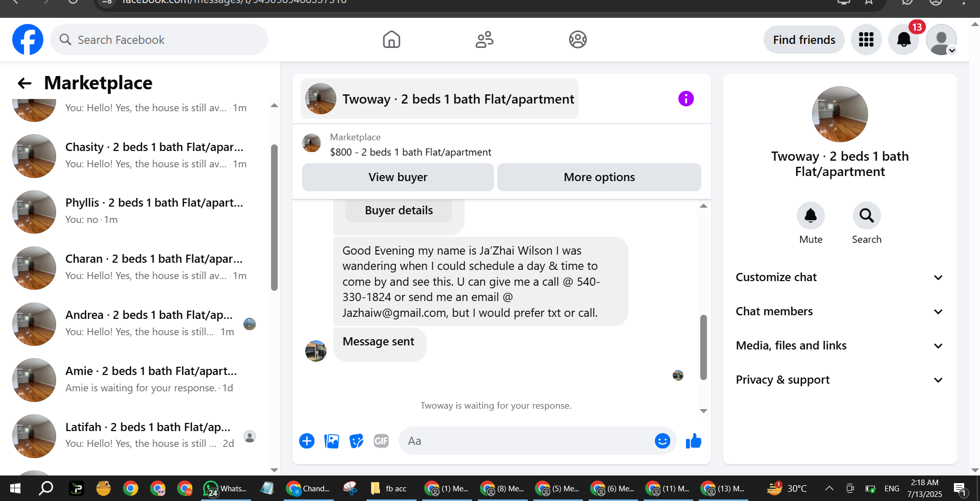Expand Chat members section
This screenshot has height=501, width=980.
(x=840, y=311)
